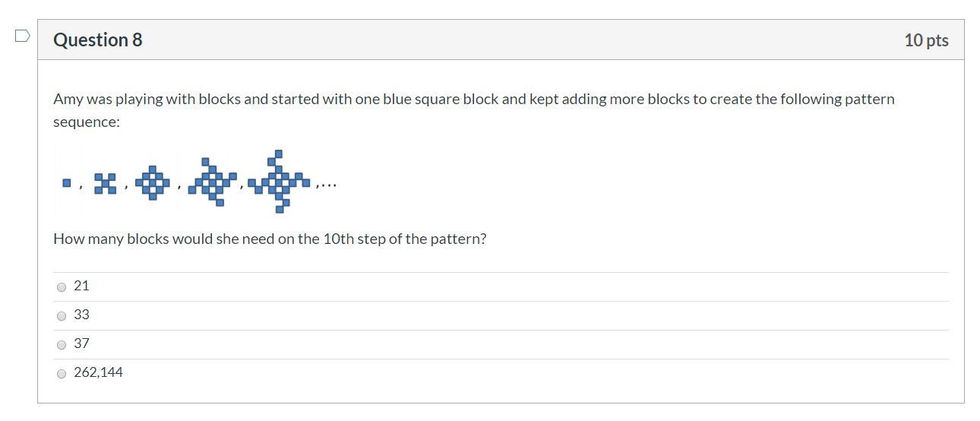Click the fifth and largest block pattern

280,181
